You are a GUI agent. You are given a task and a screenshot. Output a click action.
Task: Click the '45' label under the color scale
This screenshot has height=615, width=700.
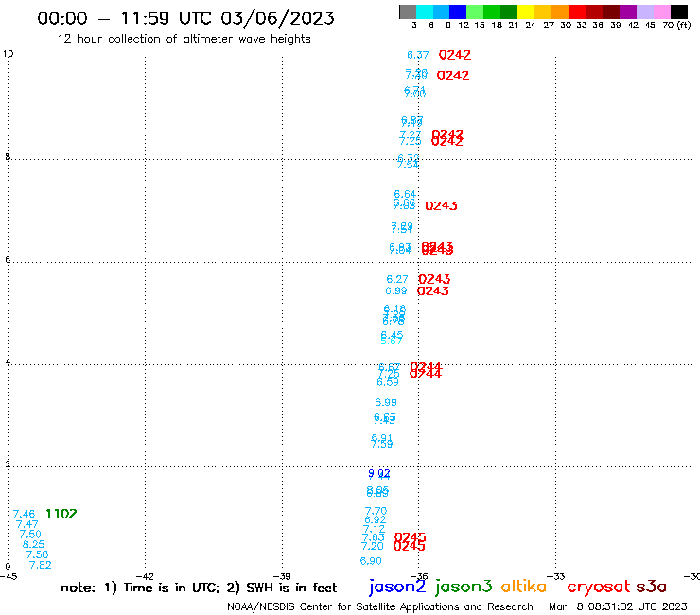(x=650, y=25)
